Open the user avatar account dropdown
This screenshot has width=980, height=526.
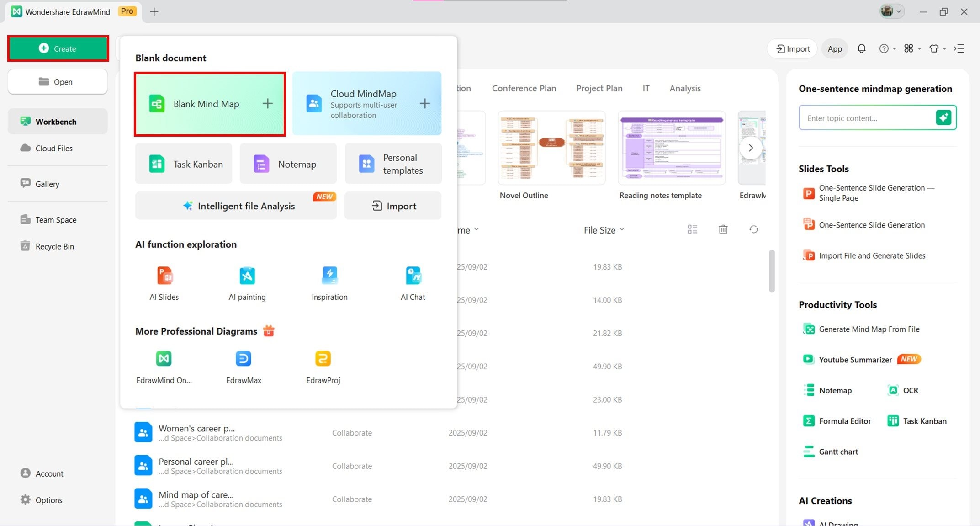pos(892,11)
